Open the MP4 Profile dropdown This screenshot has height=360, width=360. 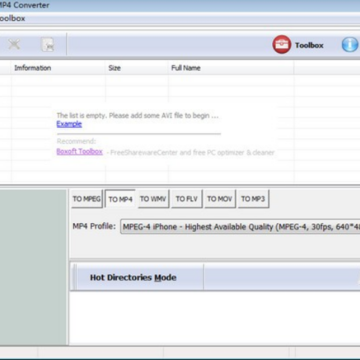(x=240, y=227)
